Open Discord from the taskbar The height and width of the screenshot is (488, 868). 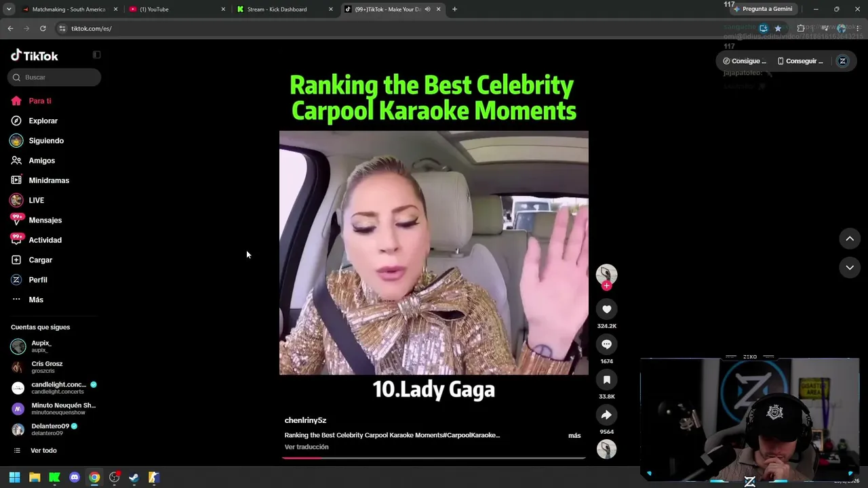tap(75, 477)
